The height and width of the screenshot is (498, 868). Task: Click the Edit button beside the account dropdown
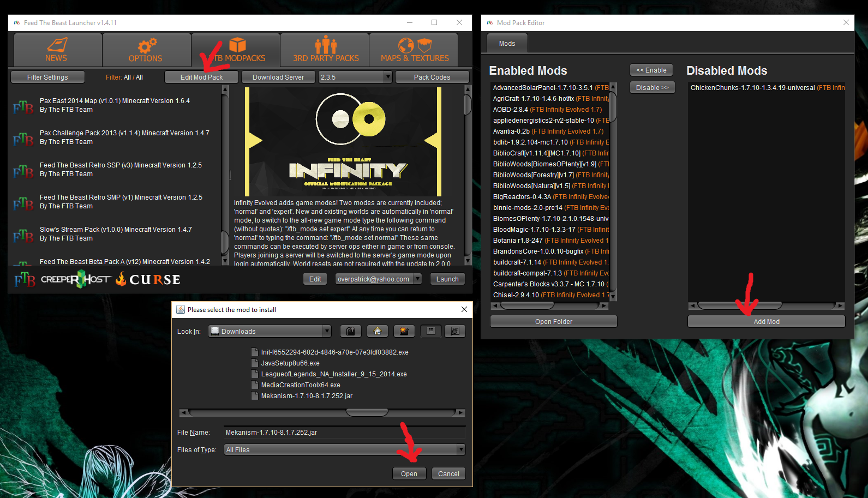click(315, 279)
